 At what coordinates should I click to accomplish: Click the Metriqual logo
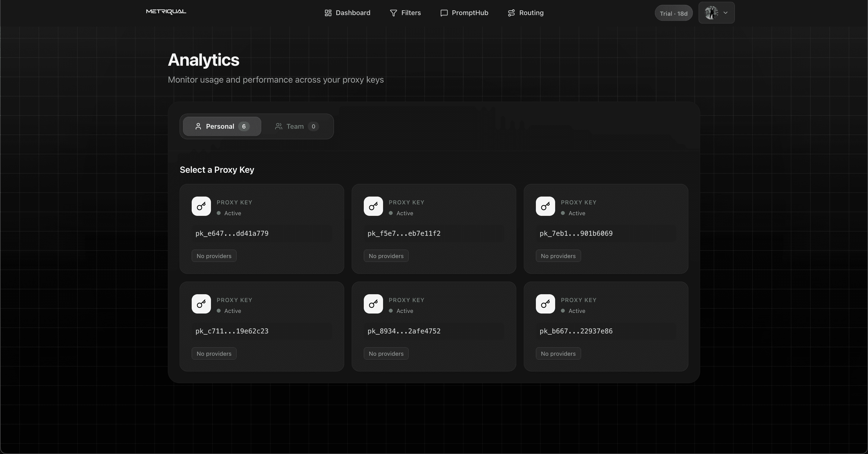click(x=165, y=11)
